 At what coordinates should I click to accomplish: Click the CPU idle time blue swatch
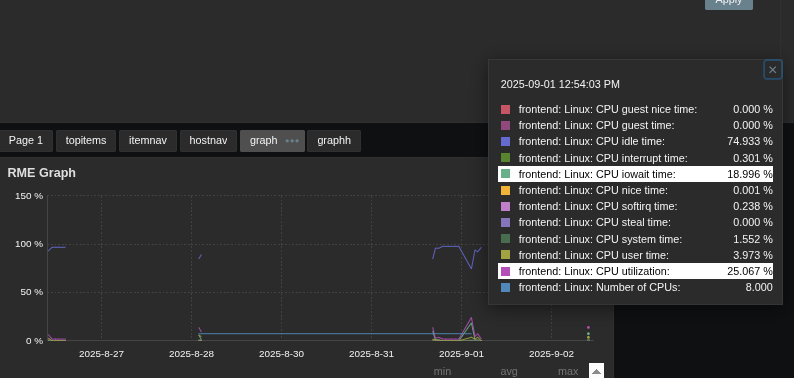pyautogui.click(x=505, y=142)
